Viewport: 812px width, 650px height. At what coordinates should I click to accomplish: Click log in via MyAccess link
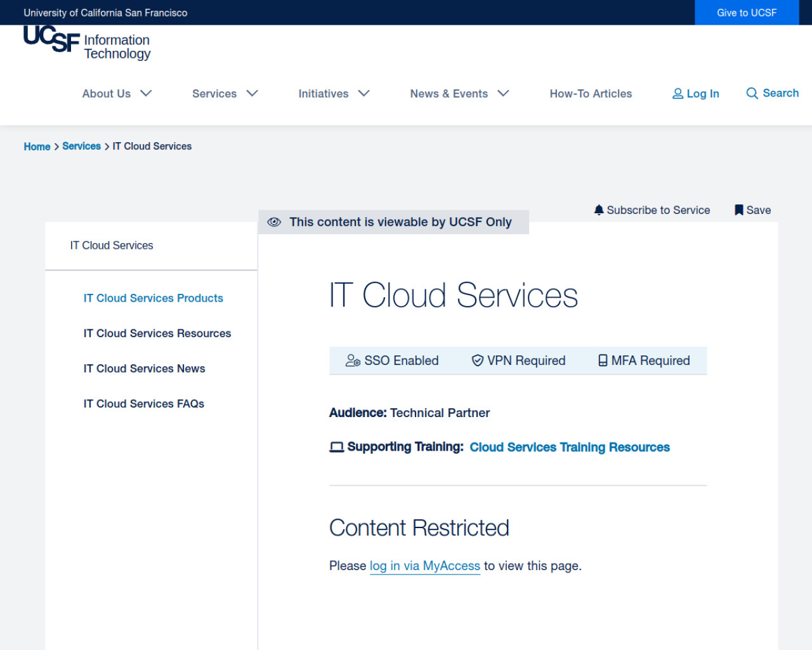(x=425, y=566)
